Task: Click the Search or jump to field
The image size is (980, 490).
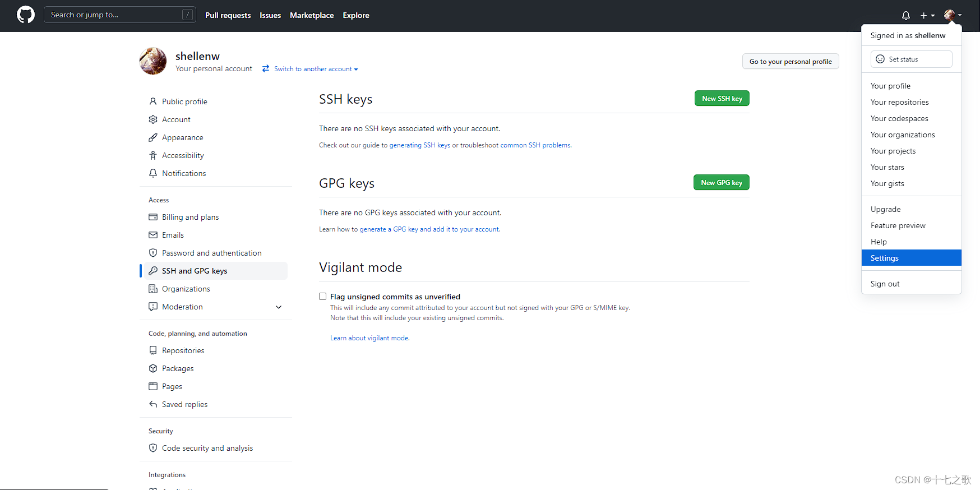Action: point(120,15)
